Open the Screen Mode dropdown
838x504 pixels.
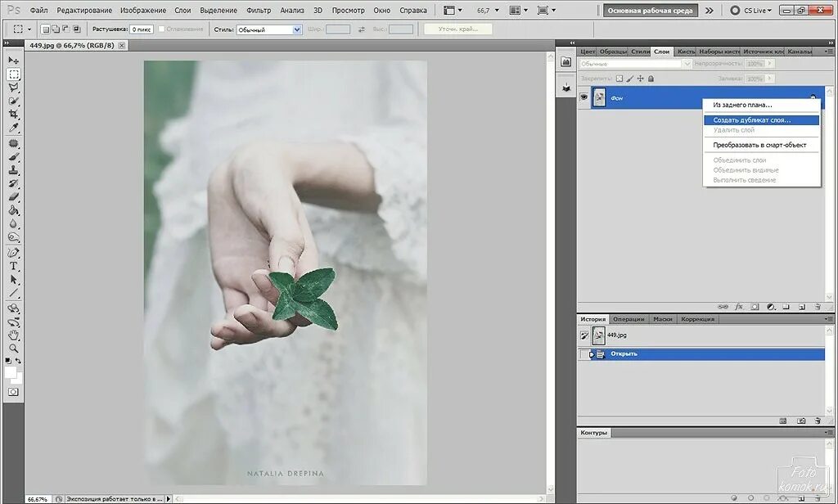tap(546, 10)
